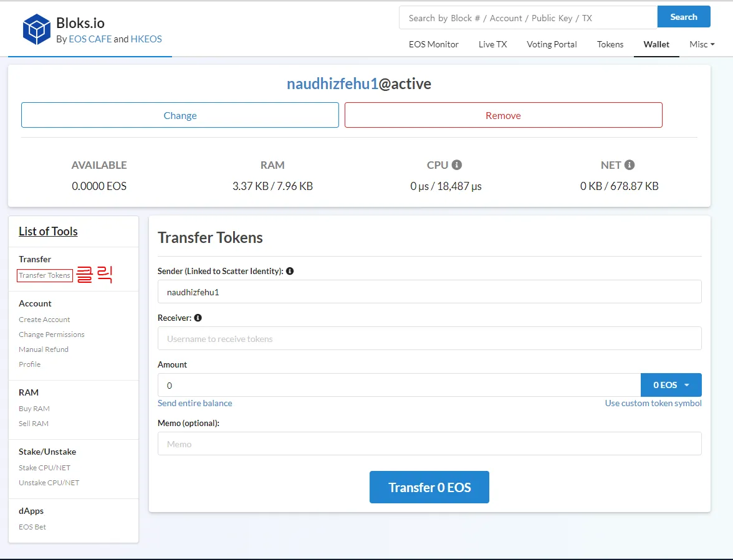Focus the block/account search field
The image size is (733, 560).
click(x=529, y=17)
